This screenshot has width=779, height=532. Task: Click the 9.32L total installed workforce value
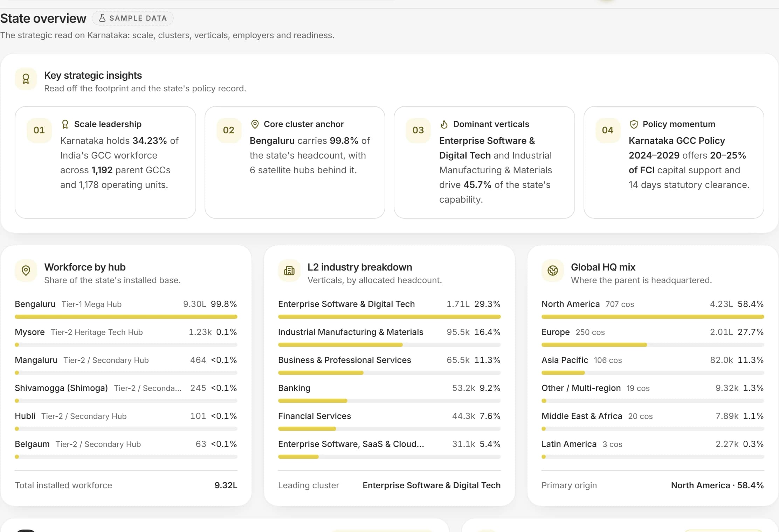(x=226, y=485)
